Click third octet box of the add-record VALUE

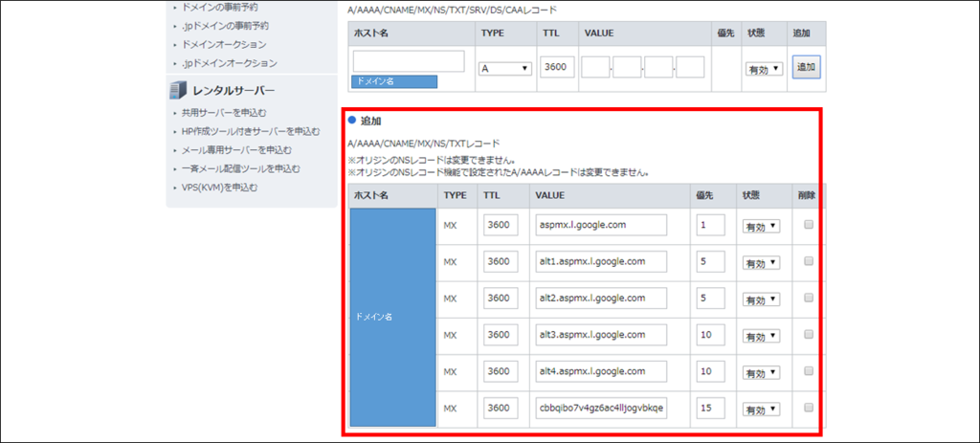[x=658, y=67]
